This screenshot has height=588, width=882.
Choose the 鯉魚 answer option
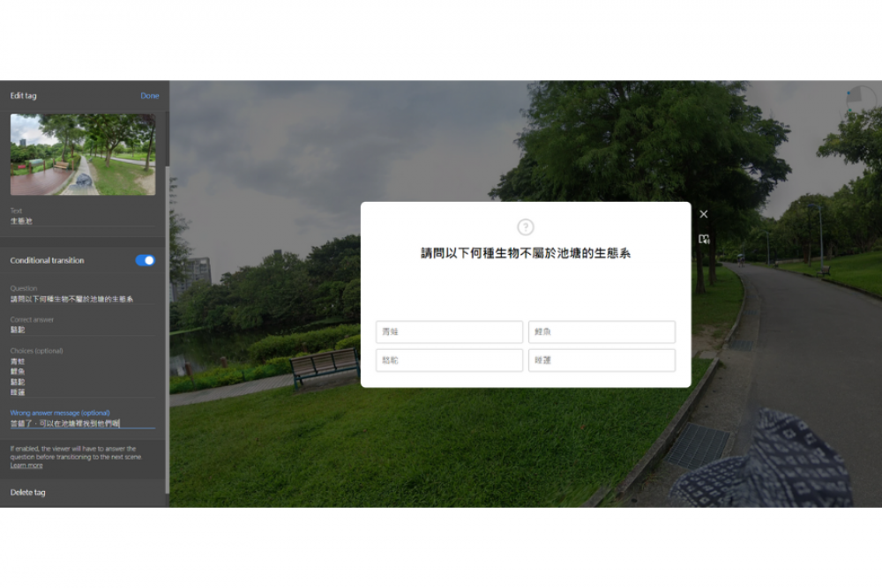coord(602,332)
